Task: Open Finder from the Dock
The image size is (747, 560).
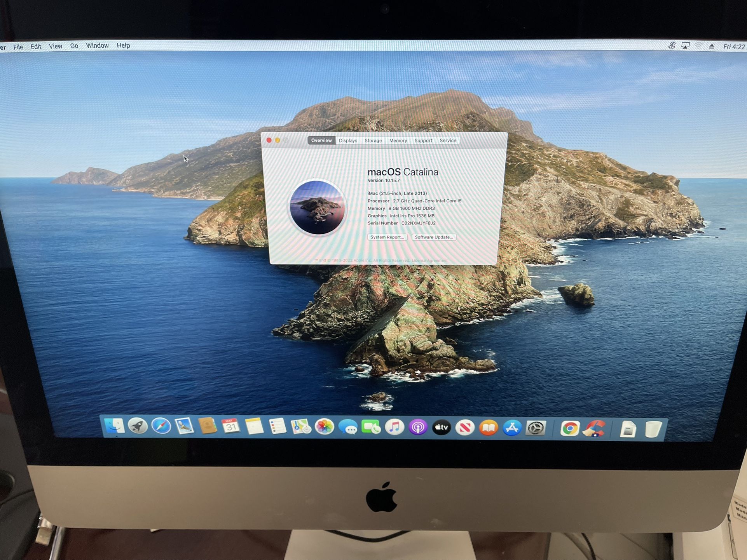Action: click(115, 426)
